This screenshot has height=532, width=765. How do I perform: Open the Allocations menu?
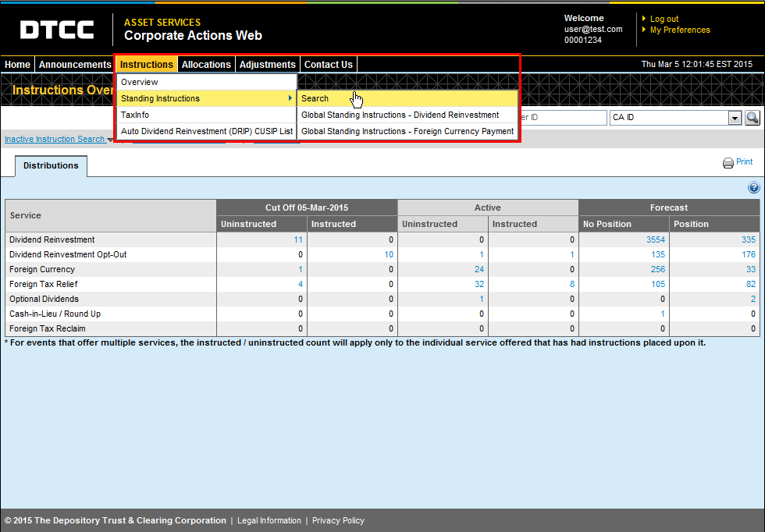(206, 65)
